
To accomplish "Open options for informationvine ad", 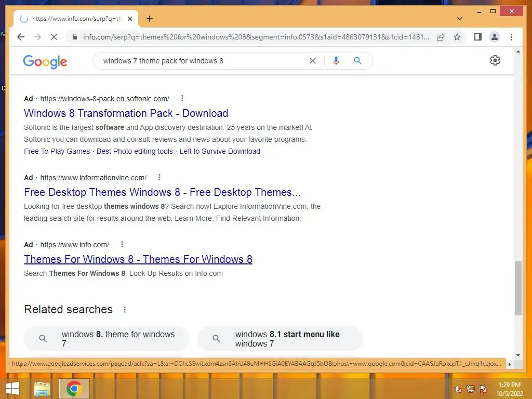I will pyautogui.click(x=159, y=177).
